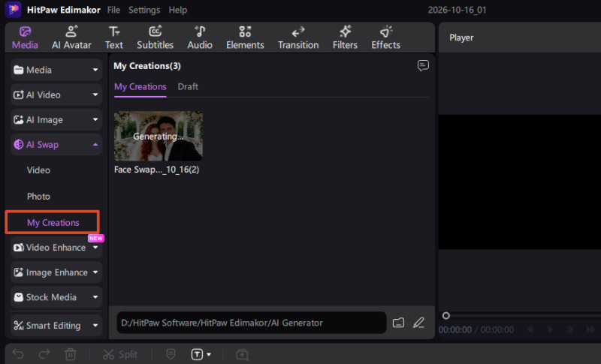Select Photo under AI Swap

[x=38, y=197]
